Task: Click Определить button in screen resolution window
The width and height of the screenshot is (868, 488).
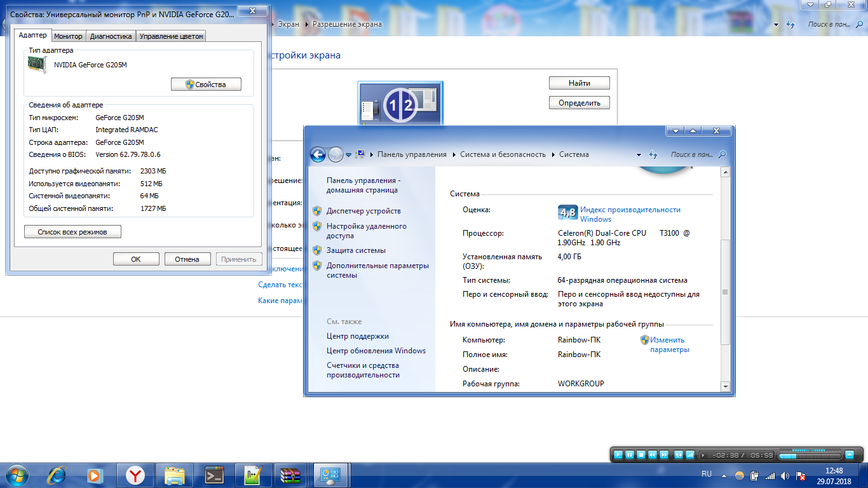Action: point(580,103)
